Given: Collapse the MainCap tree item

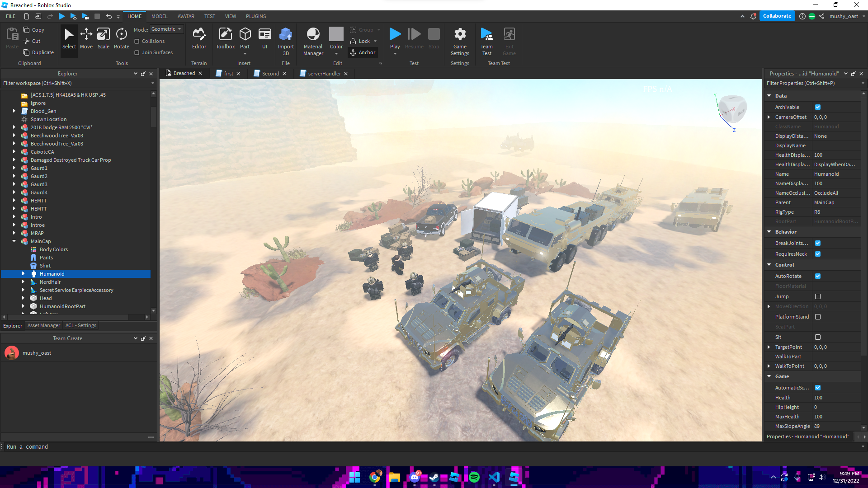Looking at the screenshot, I should pos(14,241).
